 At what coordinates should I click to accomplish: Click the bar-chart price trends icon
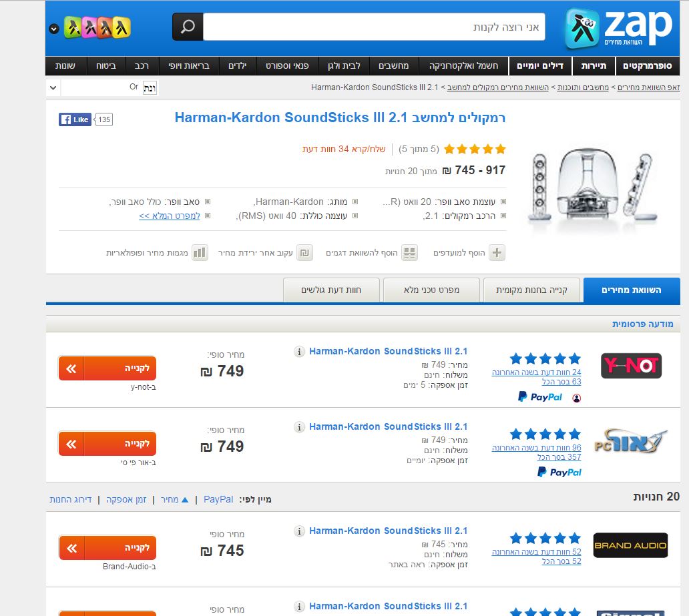[199, 253]
